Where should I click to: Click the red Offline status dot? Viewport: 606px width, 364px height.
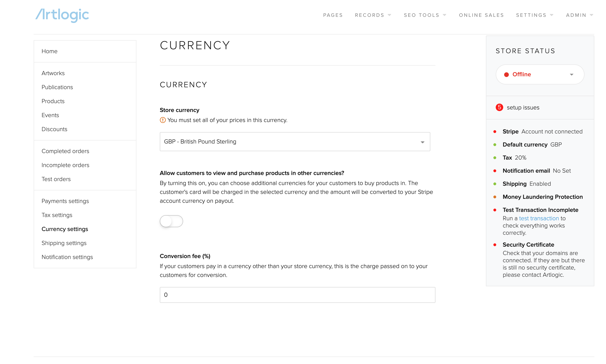coord(506,75)
